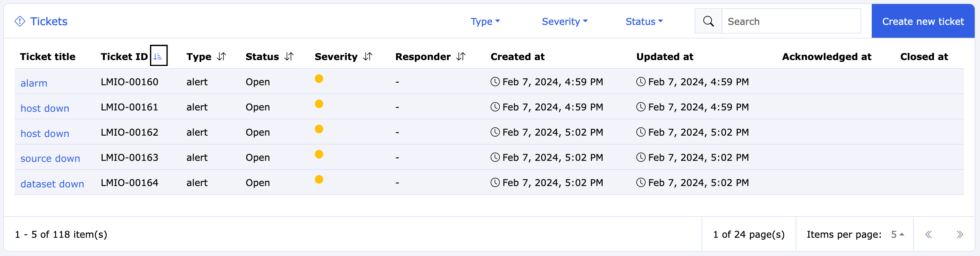Sort tickets by Type column
The height and width of the screenshot is (256, 980).
(x=221, y=57)
